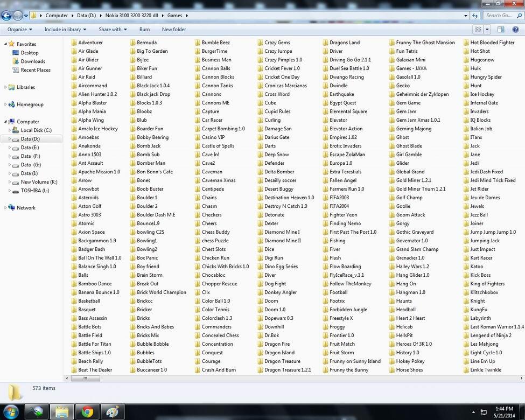Click the scrollbar left arrow
This screenshot has width=525, height=420.
pos(67,378)
